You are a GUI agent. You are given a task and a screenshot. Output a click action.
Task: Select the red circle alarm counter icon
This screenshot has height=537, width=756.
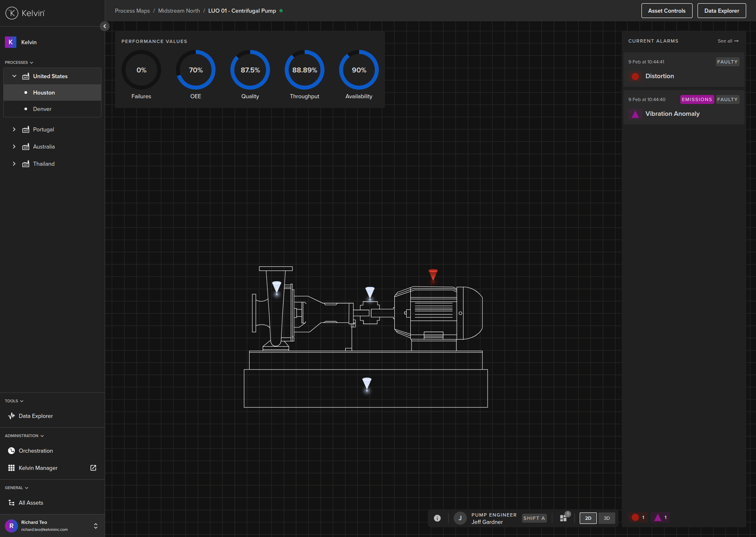coord(638,518)
